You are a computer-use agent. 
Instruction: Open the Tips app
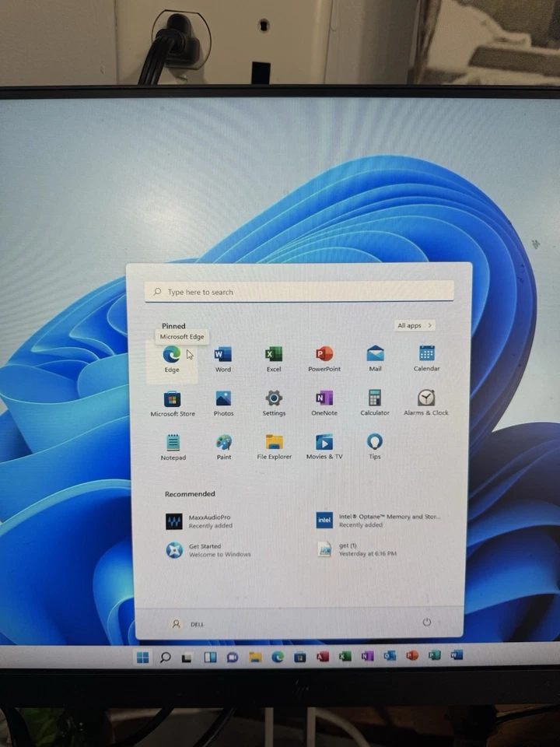pyautogui.click(x=375, y=446)
